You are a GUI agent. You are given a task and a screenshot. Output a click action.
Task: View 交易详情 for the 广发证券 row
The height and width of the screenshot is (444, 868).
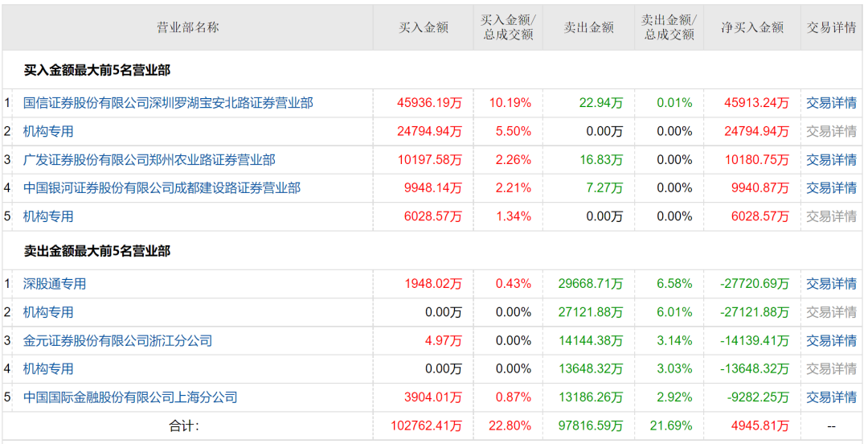[831, 160]
